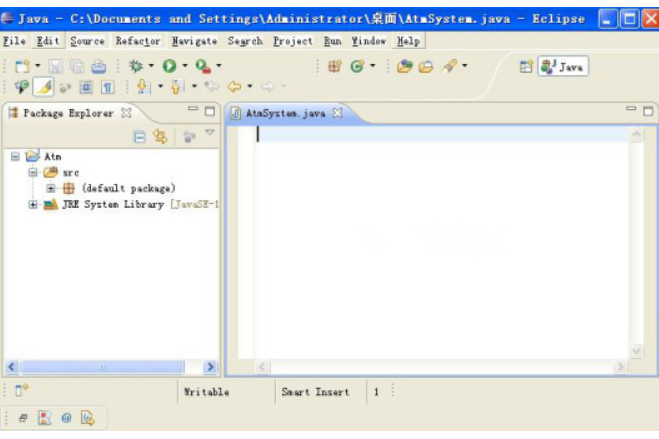Image resolution: width=659 pixels, height=439 pixels.
Task: Collapse the src folder node
Action: click(x=33, y=172)
